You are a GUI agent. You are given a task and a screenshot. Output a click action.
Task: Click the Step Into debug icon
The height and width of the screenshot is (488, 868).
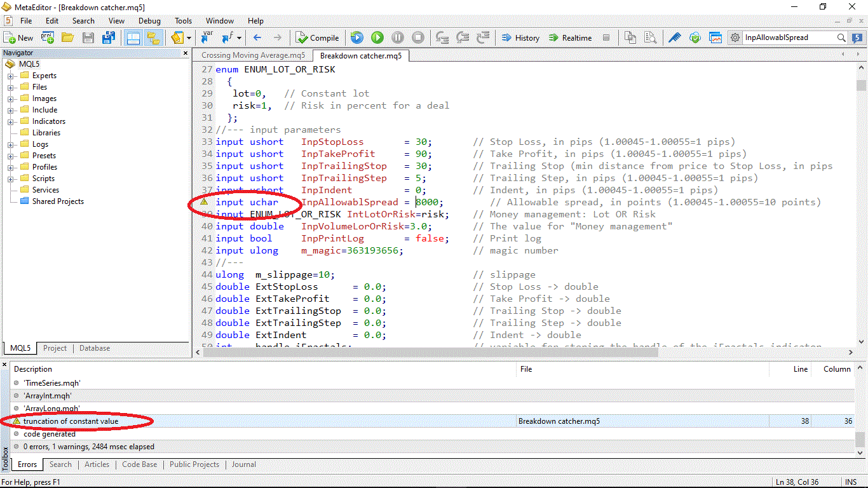443,38
